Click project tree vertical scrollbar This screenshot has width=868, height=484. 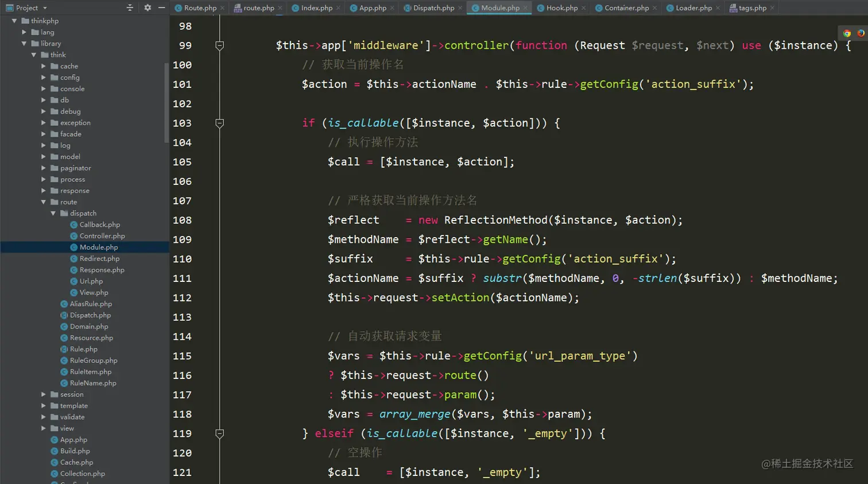tap(167, 102)
